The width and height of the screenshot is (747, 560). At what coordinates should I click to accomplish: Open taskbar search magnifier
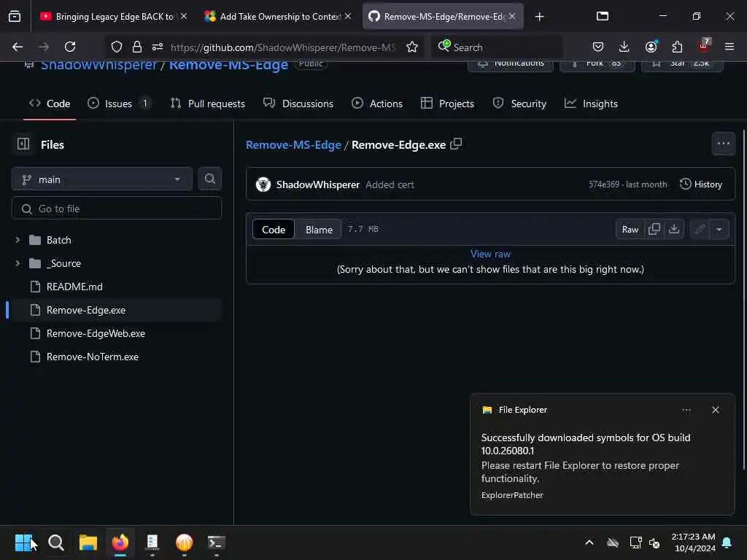click(56, 542)
